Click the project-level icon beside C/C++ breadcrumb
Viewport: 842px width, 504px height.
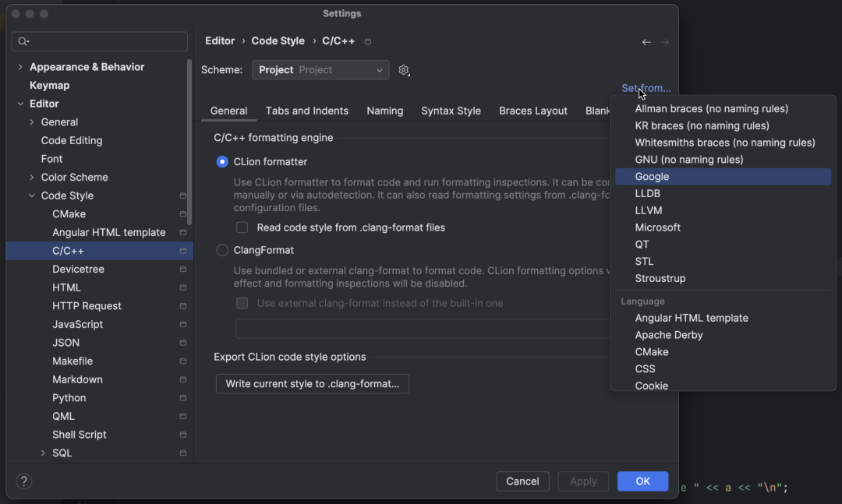click(368, 41)
